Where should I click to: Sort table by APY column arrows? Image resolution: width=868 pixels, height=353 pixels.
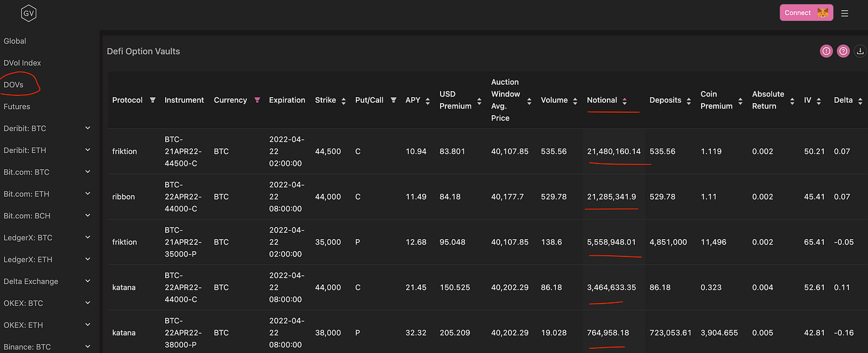[x=427, y=101]
